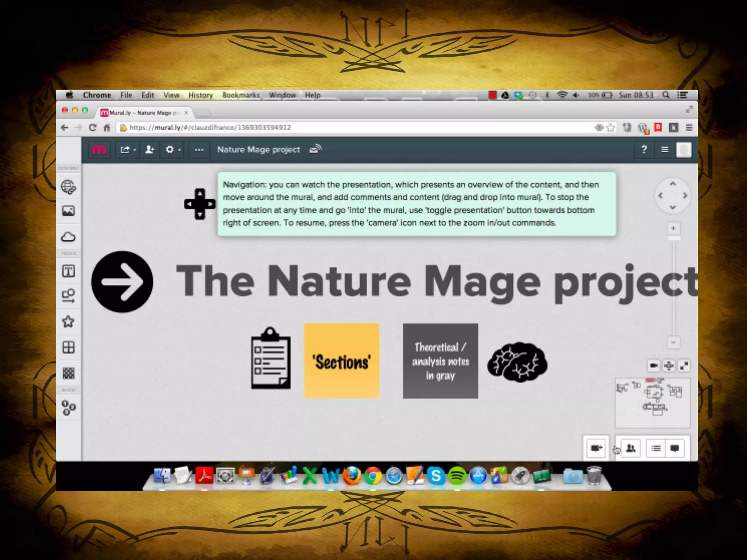The height and width of the screenshot is (560, 747).
Task: Open the star icons library tool
Action: 68,322
